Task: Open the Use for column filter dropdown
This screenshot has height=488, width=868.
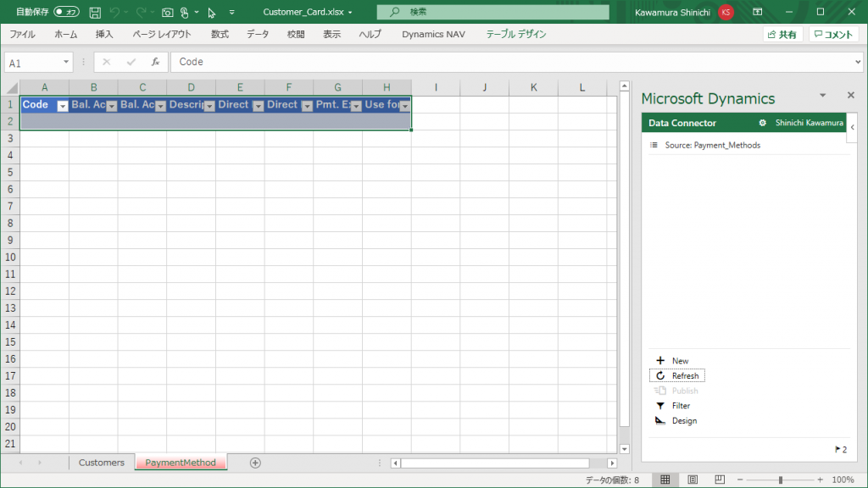Action: (404, 106)
